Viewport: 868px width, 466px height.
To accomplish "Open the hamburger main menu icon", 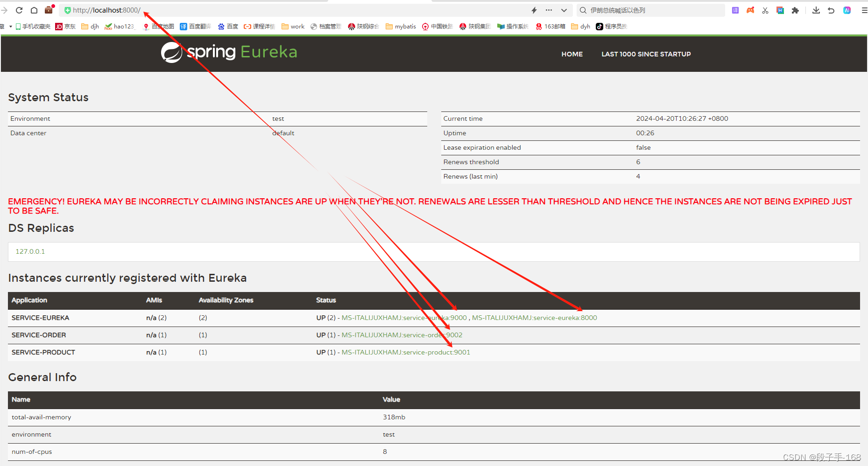I will (x=864, y=10).
